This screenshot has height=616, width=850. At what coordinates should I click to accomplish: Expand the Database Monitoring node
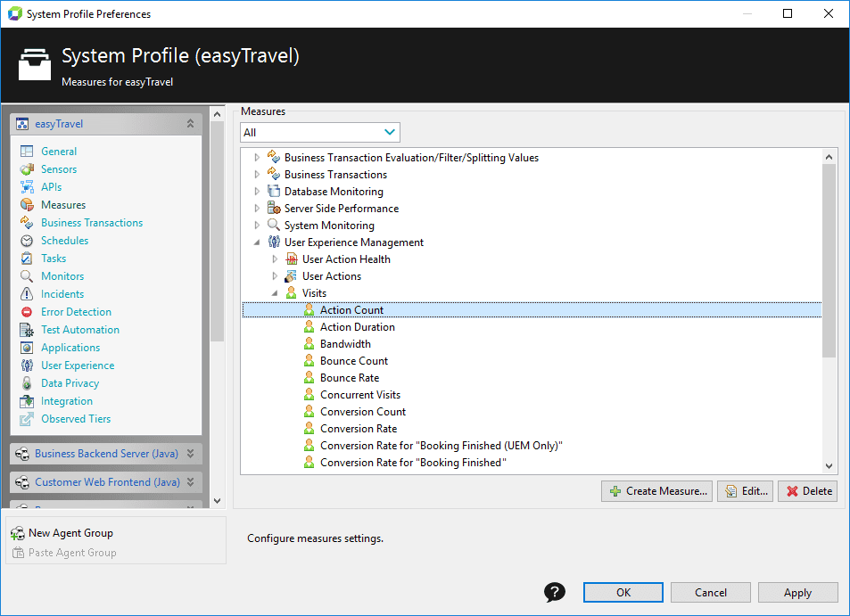click(257, 192)
